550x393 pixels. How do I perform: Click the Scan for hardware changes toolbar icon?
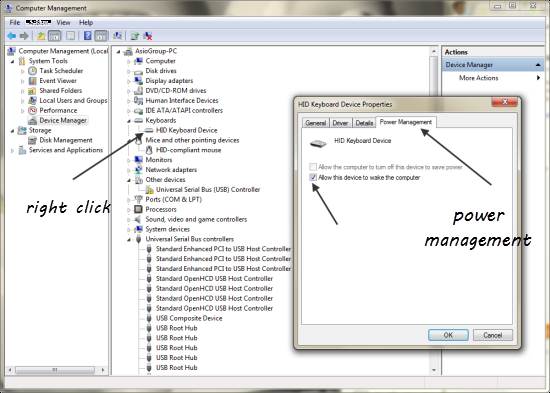pyautogui.click(x=117, y=36)
